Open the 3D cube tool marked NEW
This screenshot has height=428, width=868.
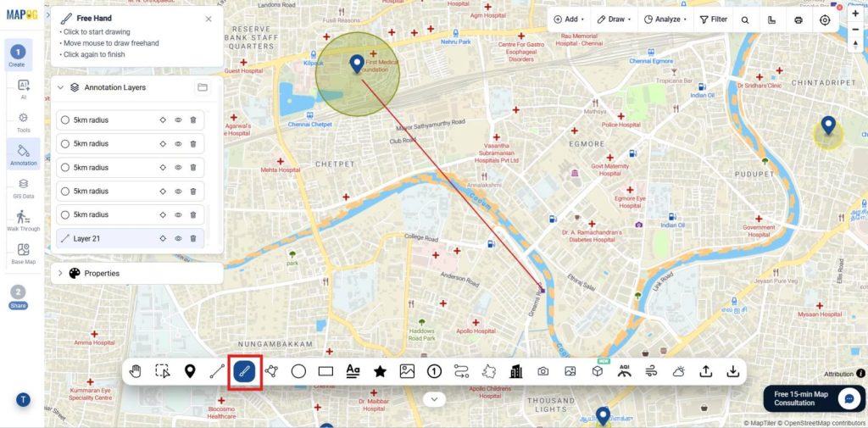tap(598, 370)
